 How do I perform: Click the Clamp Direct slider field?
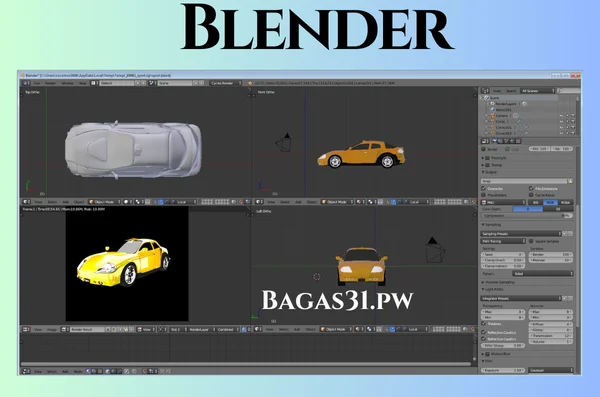503,260
